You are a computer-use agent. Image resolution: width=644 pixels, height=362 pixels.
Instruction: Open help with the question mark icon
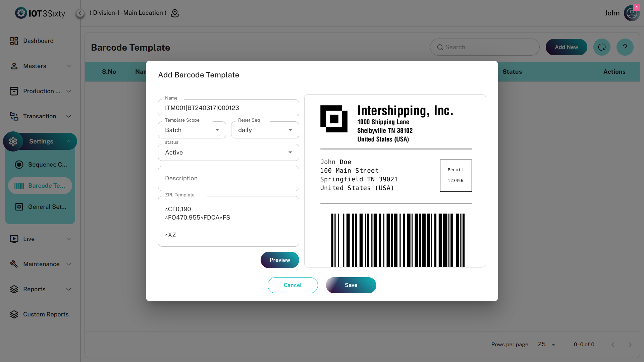point(625,47)
